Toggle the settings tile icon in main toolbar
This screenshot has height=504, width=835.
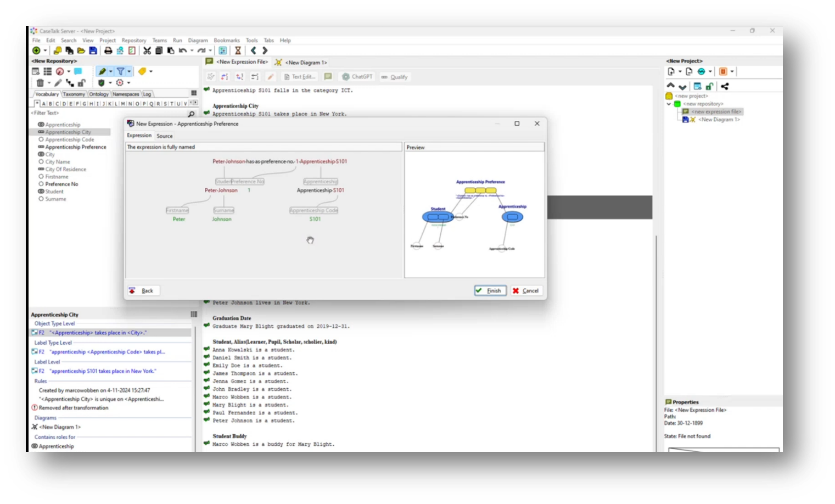pos(223,51)
